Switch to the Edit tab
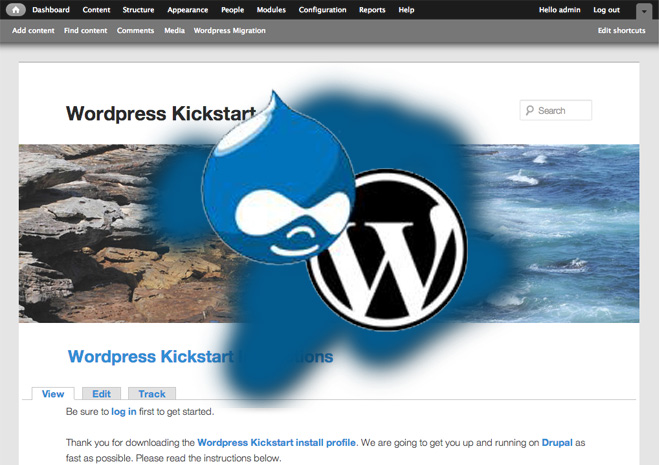 coord(102,394)
